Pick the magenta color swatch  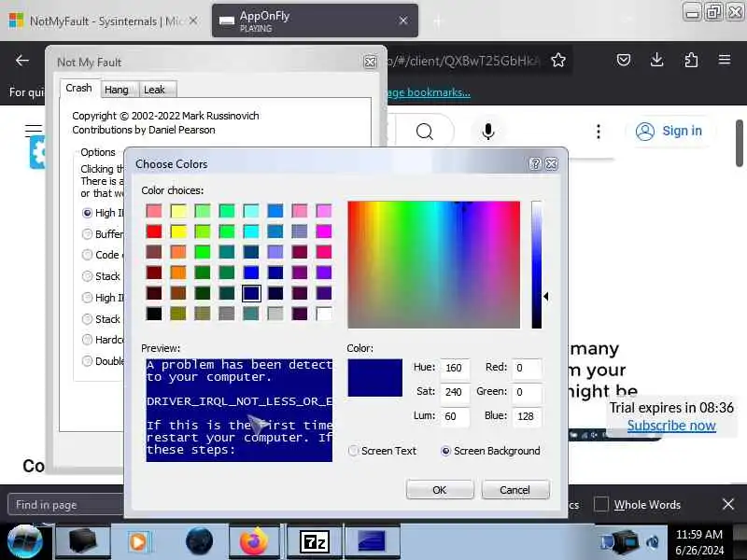(x=323, y=231)
